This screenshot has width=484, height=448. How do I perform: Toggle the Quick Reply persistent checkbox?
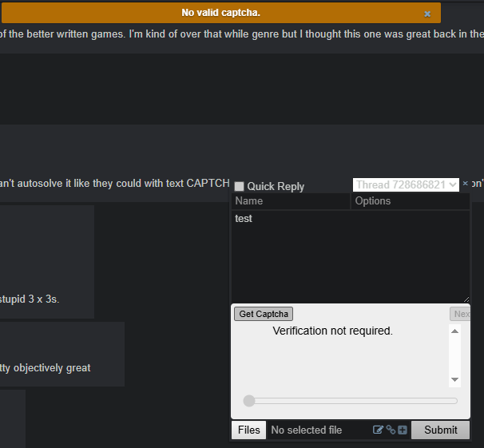(239, 186)
